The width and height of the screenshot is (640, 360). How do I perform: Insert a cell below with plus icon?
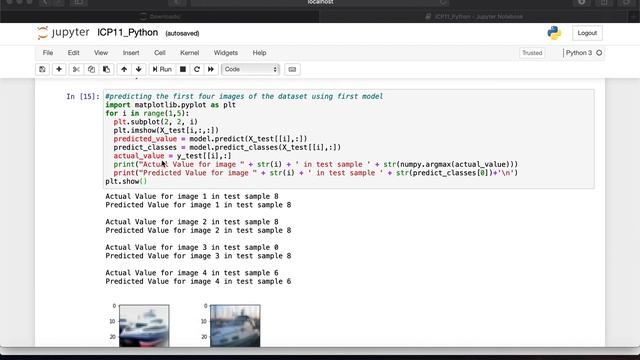(x=59, y=69)
